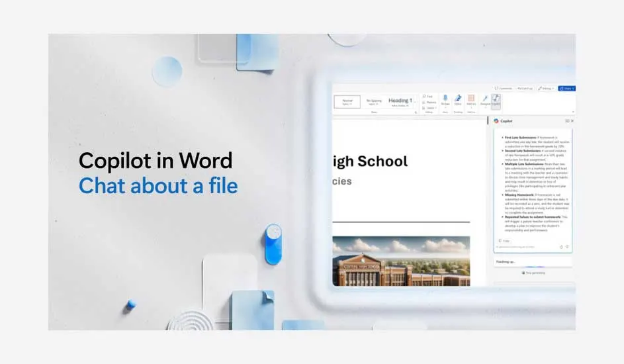Close the Copilot side pane
Image resolution: width=624 pixels, height=364 pixels.
(572, 121)
